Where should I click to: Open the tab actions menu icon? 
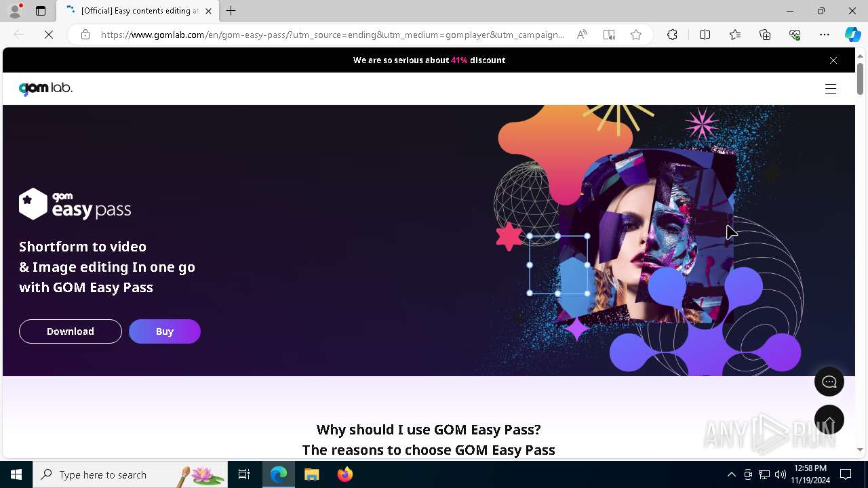(x=41, y=11)
